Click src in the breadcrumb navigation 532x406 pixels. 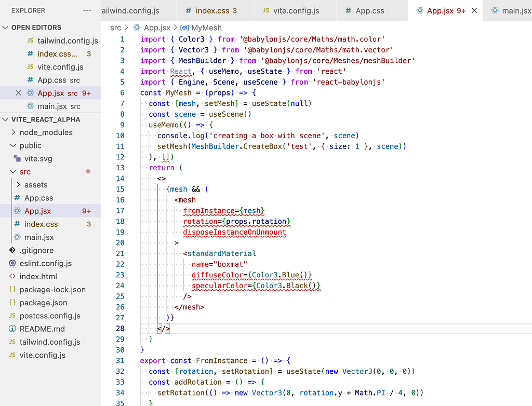[115, 28]
